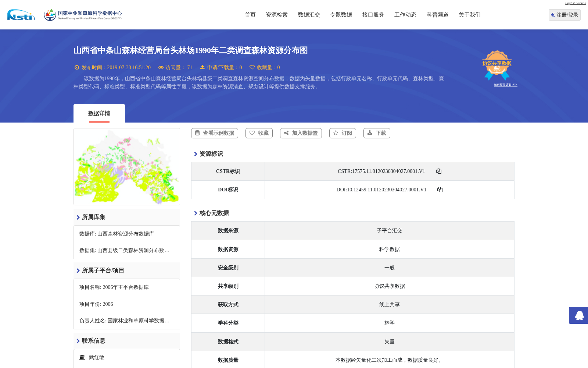Select CSTR:17575.11.0120230304027.0001.V1 text
The image size is (588, 368).
[x=381, y=171]
